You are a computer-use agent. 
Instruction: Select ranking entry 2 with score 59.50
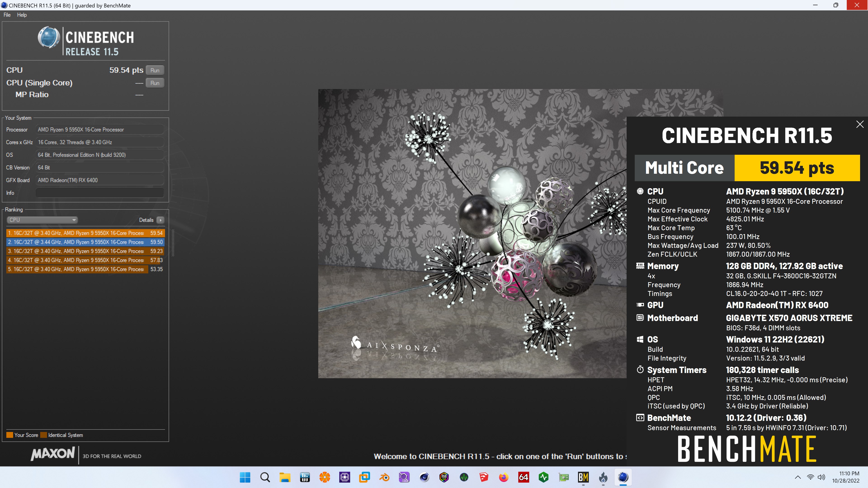point(85,242)
